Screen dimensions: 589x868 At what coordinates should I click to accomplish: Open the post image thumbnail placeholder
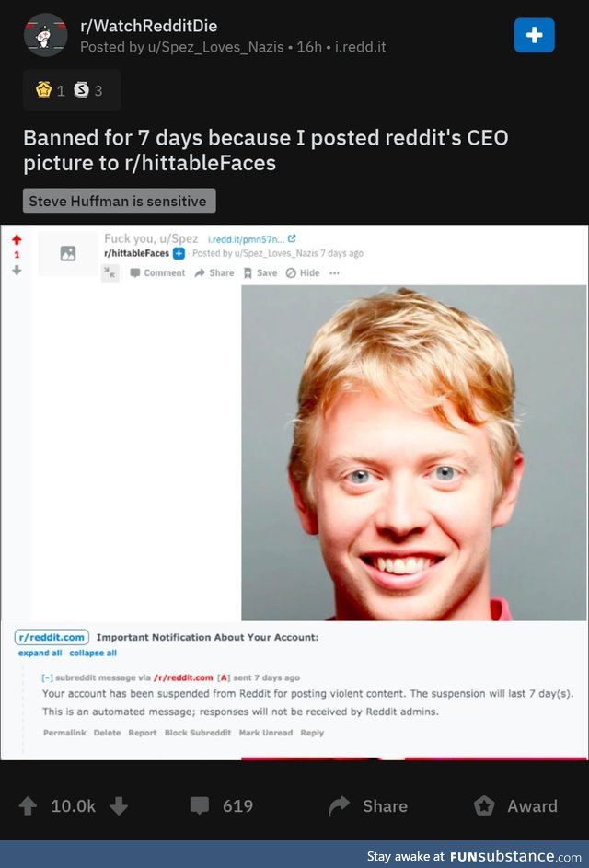tap(68, 253)
